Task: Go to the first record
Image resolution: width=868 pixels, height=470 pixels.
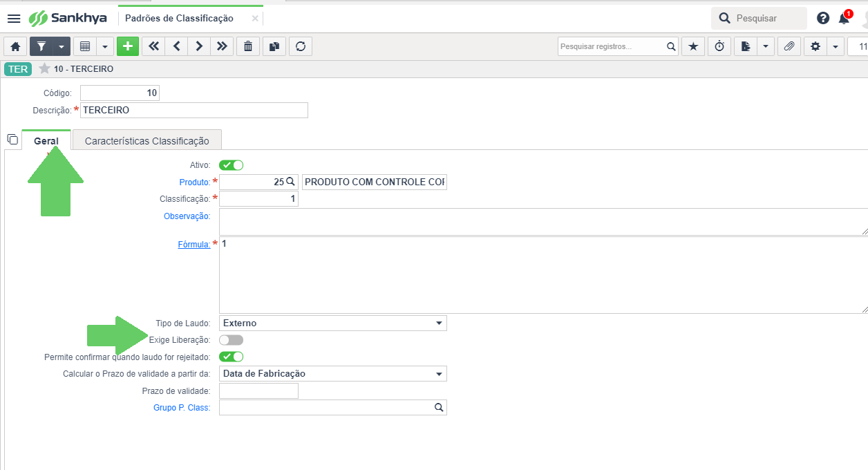Action: 153,46
